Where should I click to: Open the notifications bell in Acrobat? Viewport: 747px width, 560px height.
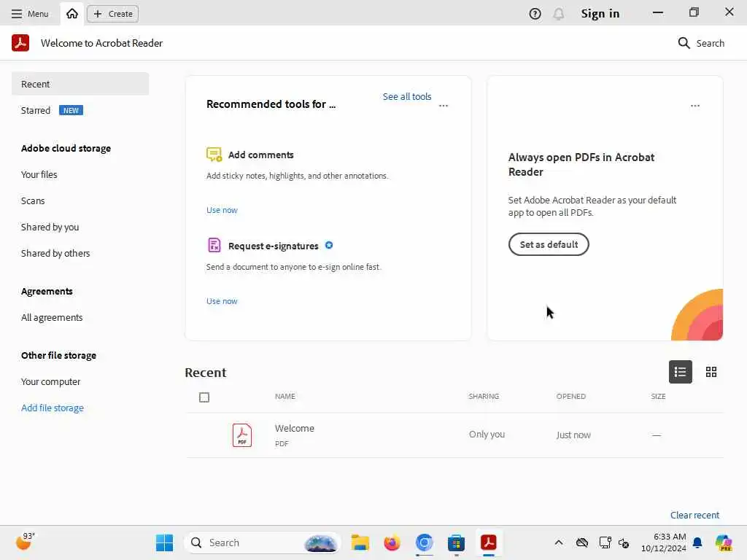[558, 14]
